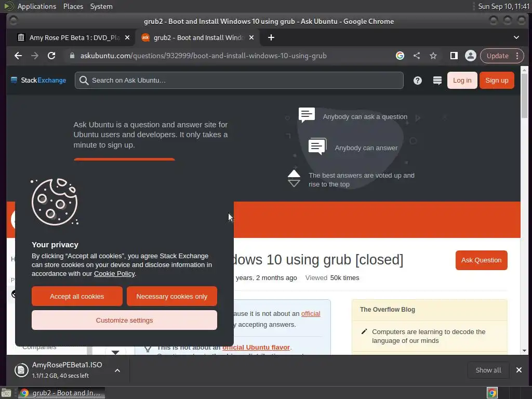Accept all cookies

[x=77, y=296]
